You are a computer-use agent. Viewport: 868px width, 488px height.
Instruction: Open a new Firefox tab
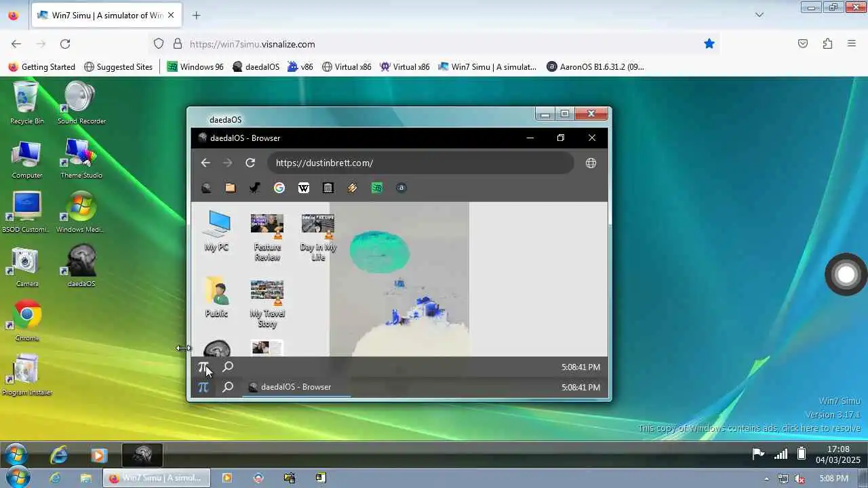click(196, 15)
